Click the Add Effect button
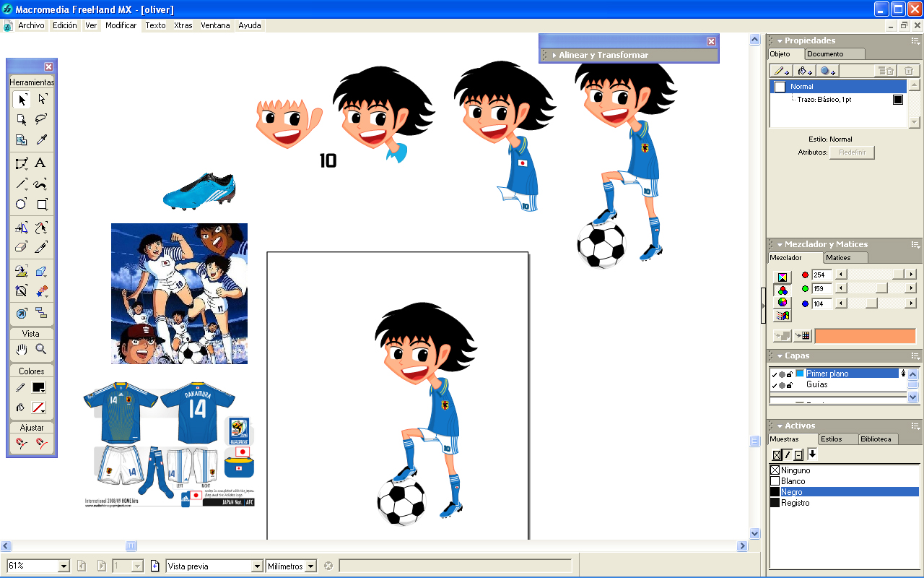Image resolution: width=924 pixels, height=578 pixels. (x=828, y=71)
